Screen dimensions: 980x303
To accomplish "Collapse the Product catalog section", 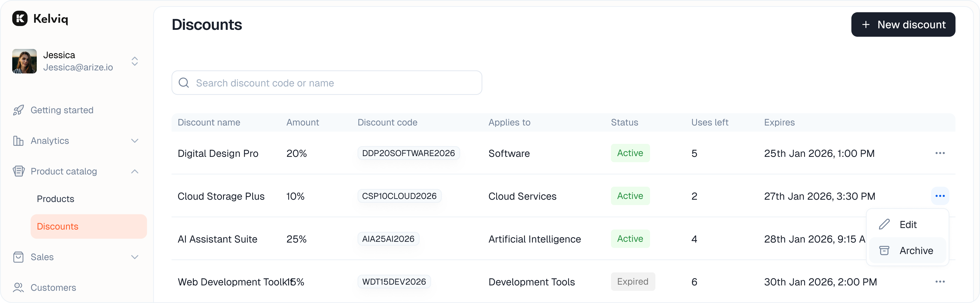I will coord(135,171).
